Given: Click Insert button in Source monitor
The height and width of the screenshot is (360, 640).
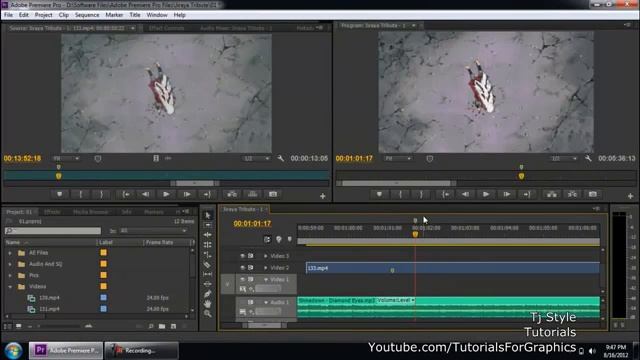Looking at the screenshot, I should coord(232,194).
